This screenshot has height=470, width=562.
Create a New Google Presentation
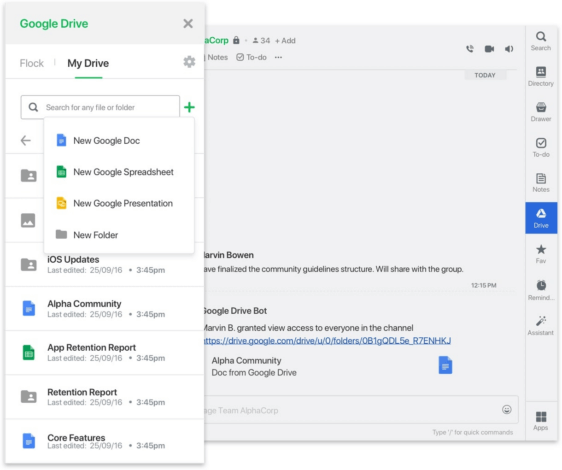[119, 203]
